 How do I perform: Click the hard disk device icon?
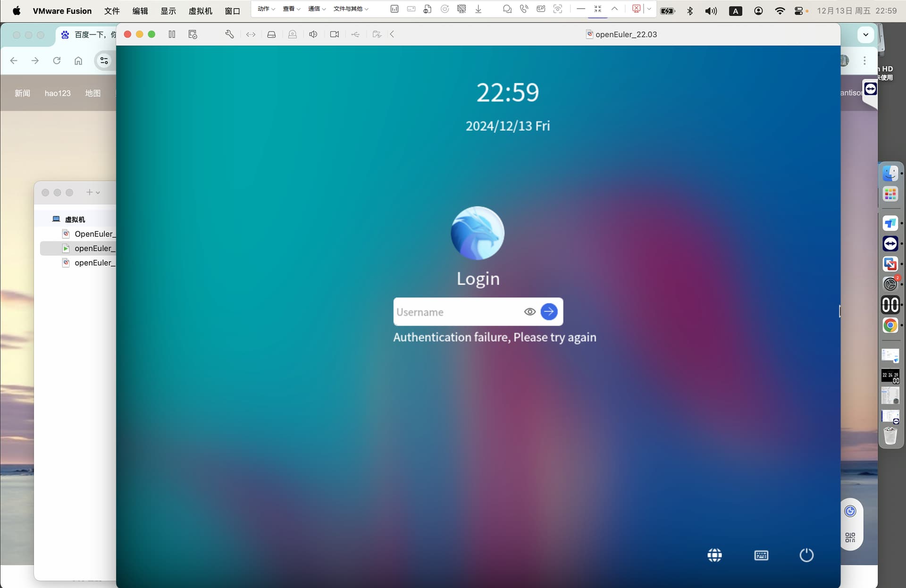(271, 34)
